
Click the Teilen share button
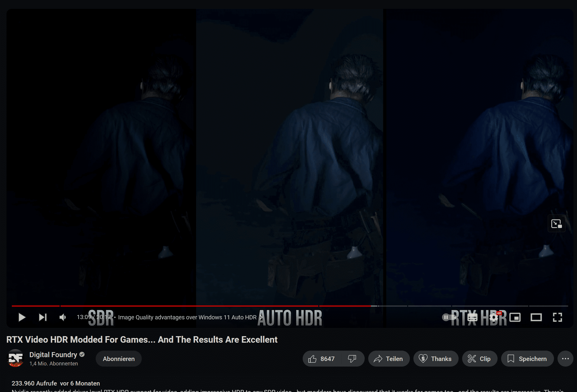point(389,359)
